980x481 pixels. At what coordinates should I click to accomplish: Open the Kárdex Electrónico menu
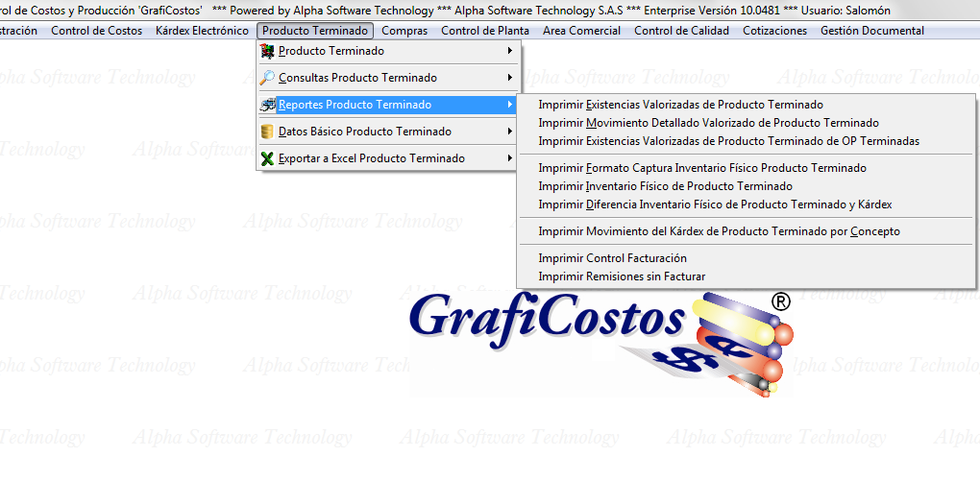[202, 31]
